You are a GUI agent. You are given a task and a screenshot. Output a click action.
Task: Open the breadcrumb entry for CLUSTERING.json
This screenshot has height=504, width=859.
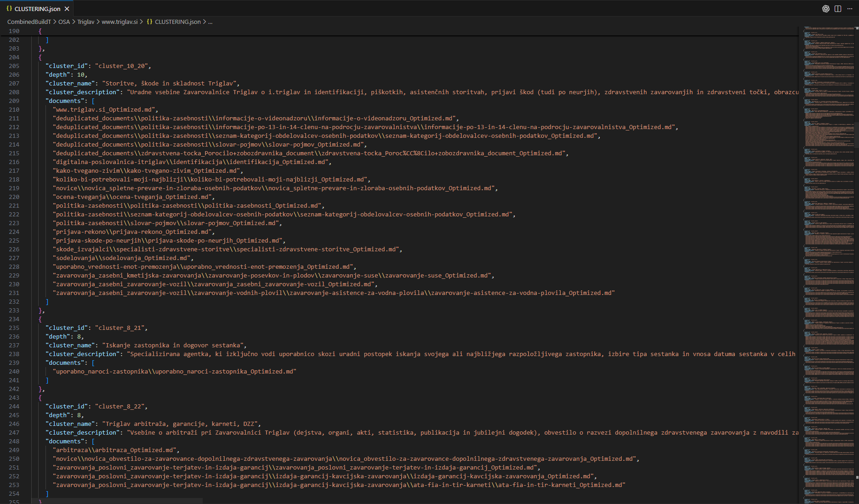[x=177, y=22]
